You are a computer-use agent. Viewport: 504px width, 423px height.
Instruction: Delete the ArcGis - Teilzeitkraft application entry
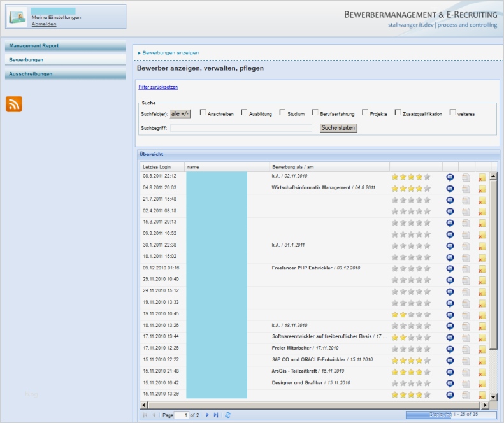pyautogui.click(x=482, y=371)
